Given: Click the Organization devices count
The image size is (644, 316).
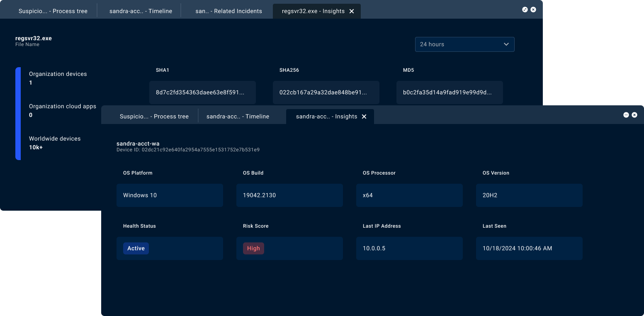Looking at the screenshot, I should [31, 83].
